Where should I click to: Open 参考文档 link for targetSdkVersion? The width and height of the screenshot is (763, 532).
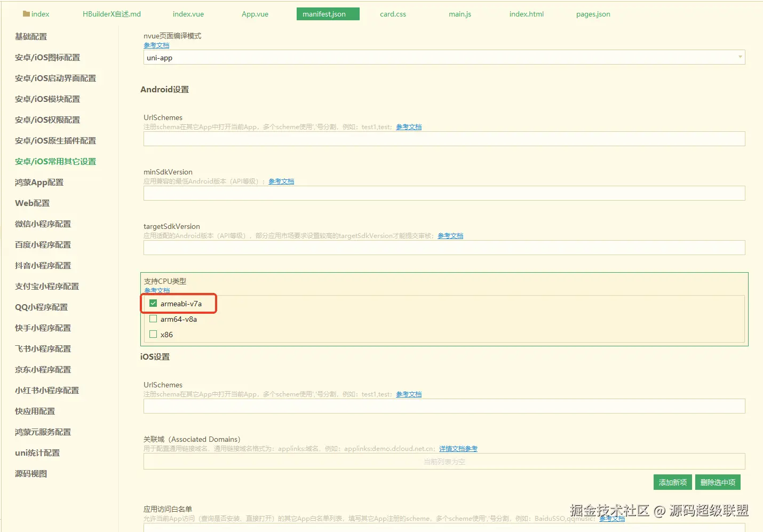click(450, 236)
